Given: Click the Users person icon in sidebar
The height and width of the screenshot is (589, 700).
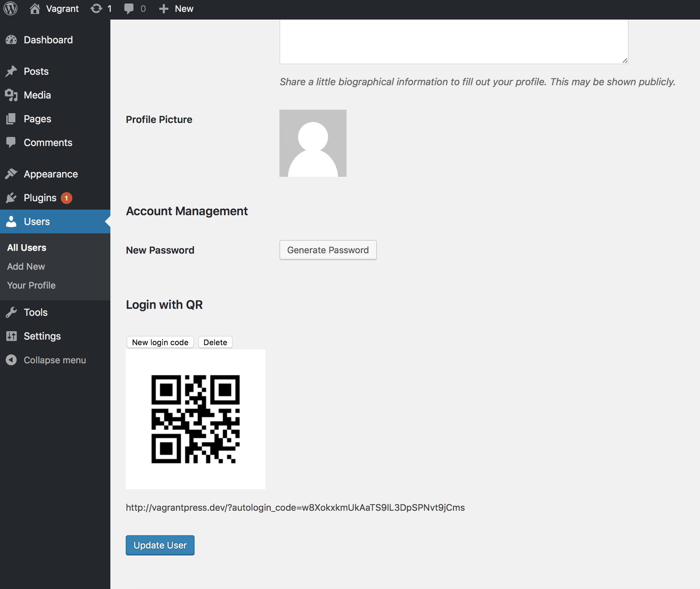Looking at the screenshot, I should click(x=12, y=221).
